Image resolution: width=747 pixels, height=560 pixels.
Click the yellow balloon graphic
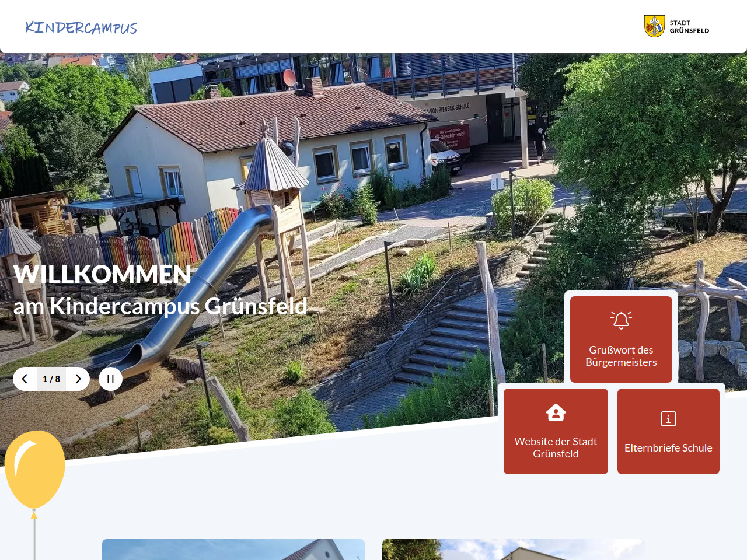click(35, 470)
